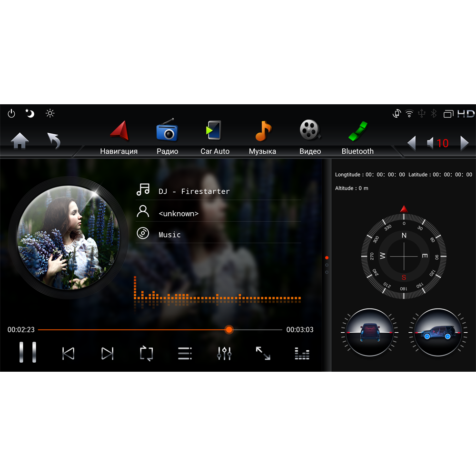Toggle repeat mode
The width and height of the screenshot is (476, 476).
[x=146, y=353]
